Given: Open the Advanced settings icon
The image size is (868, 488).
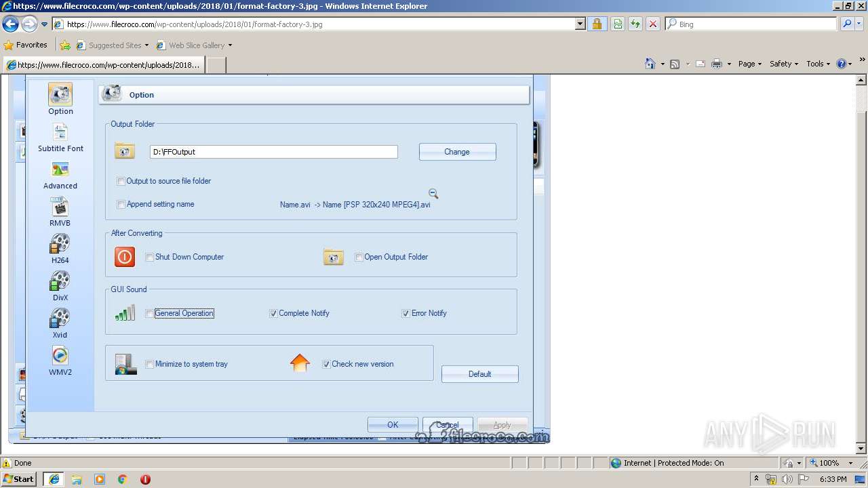Looking at the screenshot, I should 60,169.
